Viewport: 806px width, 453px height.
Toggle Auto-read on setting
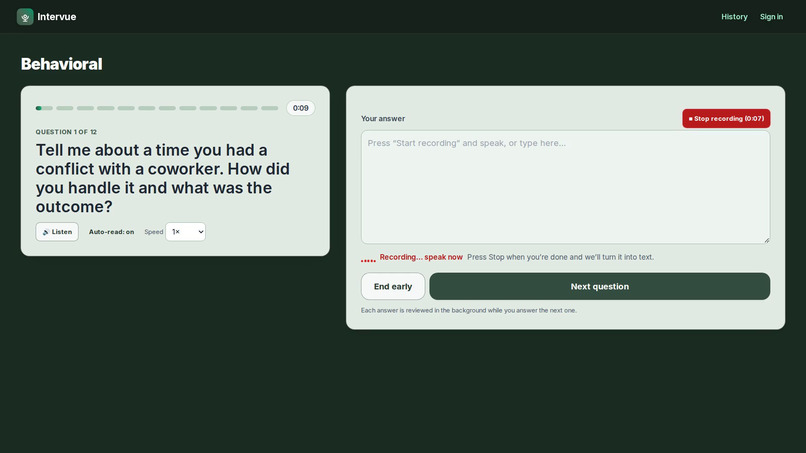[111, 232]
